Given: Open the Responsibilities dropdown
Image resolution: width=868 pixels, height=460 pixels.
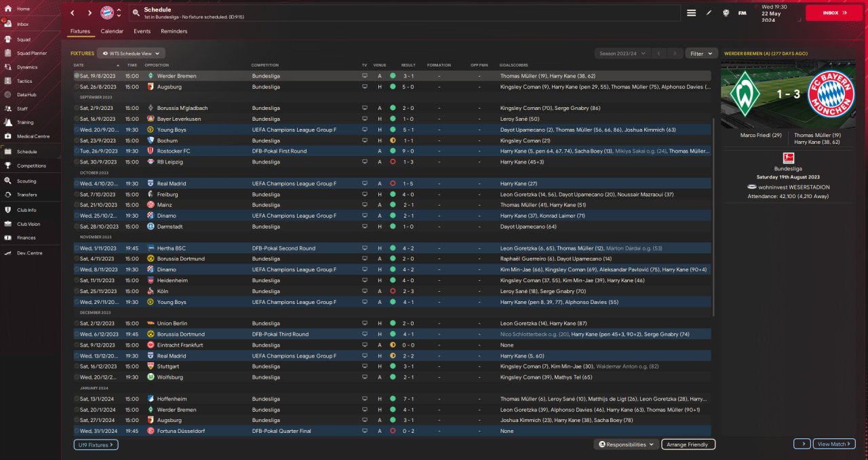Looking at the screenshot, I should tap(626, 444).
